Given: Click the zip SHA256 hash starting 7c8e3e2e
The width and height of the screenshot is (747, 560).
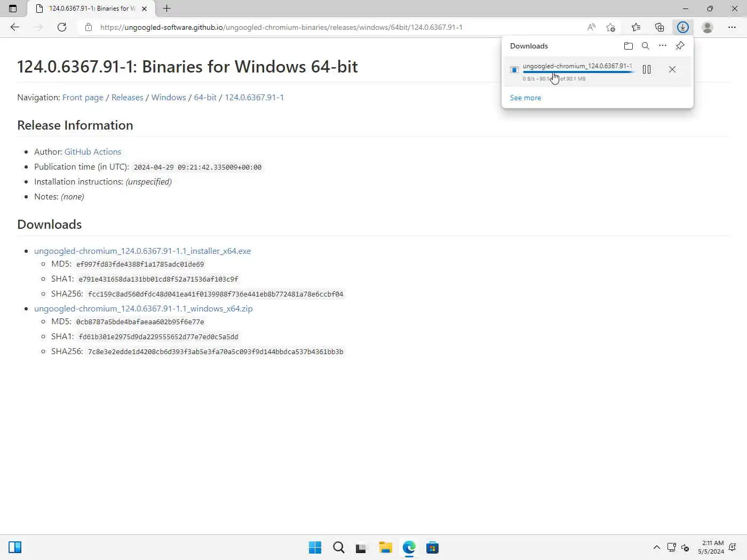Looking at the screenshot, I should tap(216, 351).
